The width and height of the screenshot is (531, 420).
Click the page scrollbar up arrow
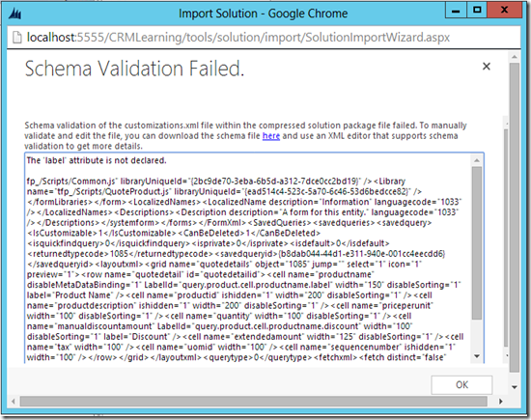(515, 57)
